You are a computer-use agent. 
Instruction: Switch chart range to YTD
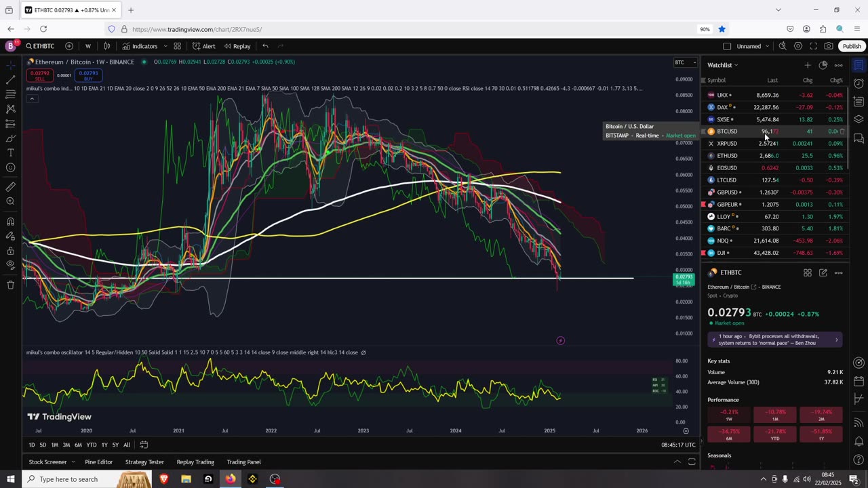pyautogui.click(x=91, y=445)
